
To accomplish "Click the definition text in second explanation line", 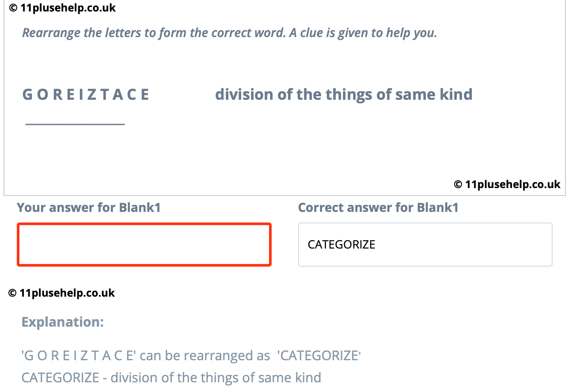I will click(216, 378).
